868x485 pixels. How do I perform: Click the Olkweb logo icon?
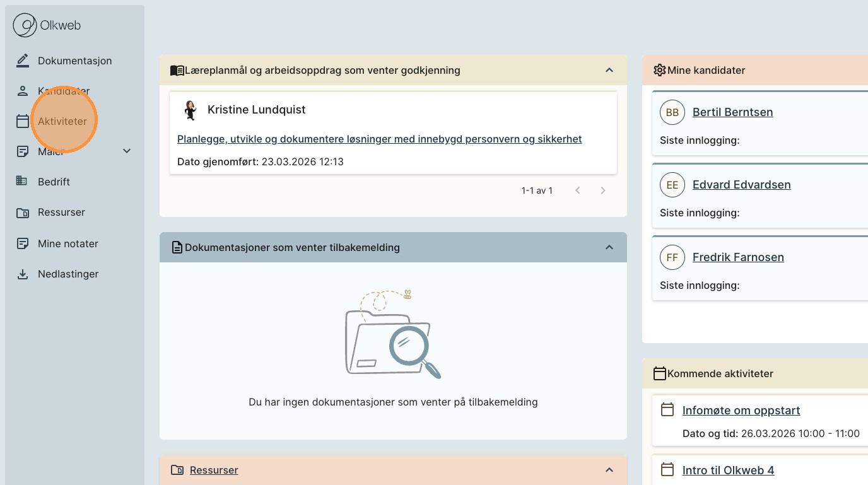(25, 26)
